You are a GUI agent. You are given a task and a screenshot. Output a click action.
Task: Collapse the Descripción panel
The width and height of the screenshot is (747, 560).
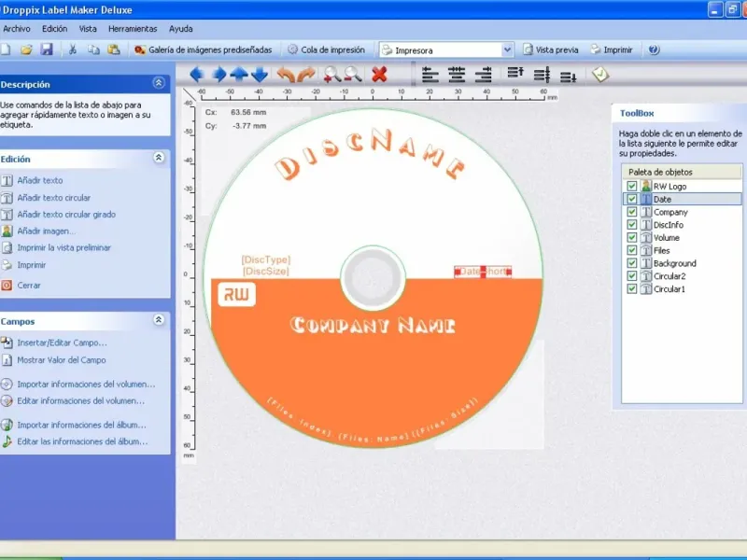click(159, 83)
